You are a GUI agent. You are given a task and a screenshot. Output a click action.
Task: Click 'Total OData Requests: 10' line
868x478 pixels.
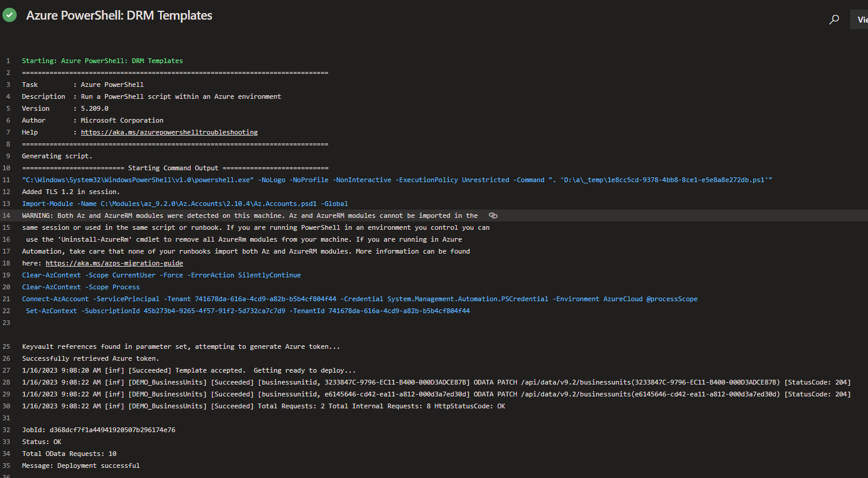pos(69,454)
